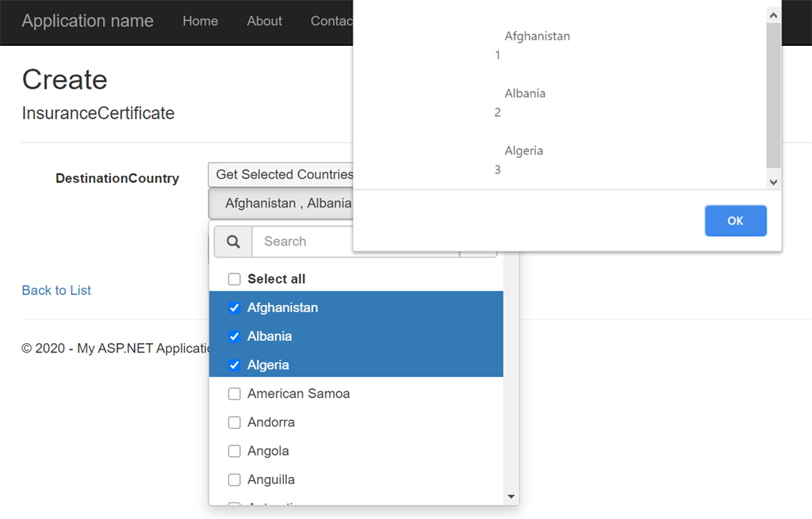
Task: Uncheck Albania in the country list
Action: pos(234,336)
